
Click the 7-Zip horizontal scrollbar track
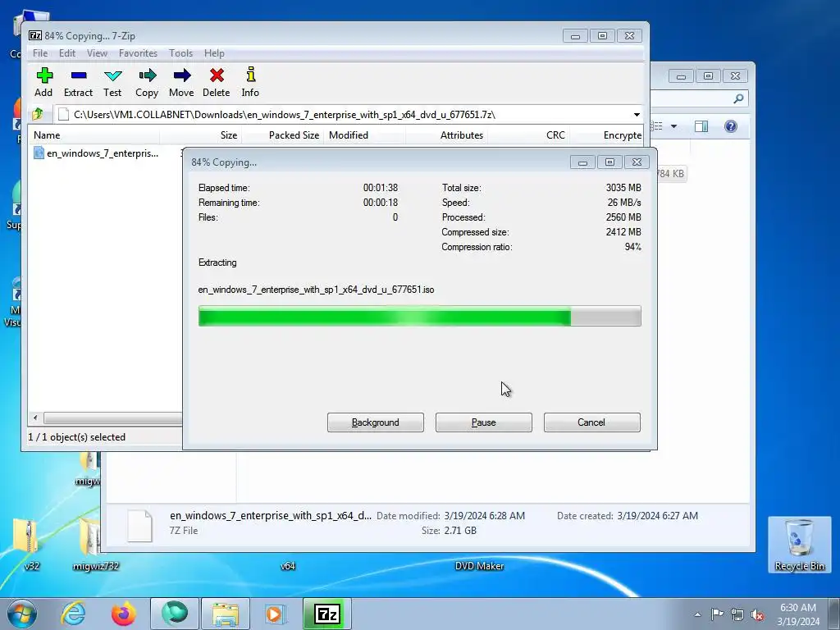[x=113, y=418]
